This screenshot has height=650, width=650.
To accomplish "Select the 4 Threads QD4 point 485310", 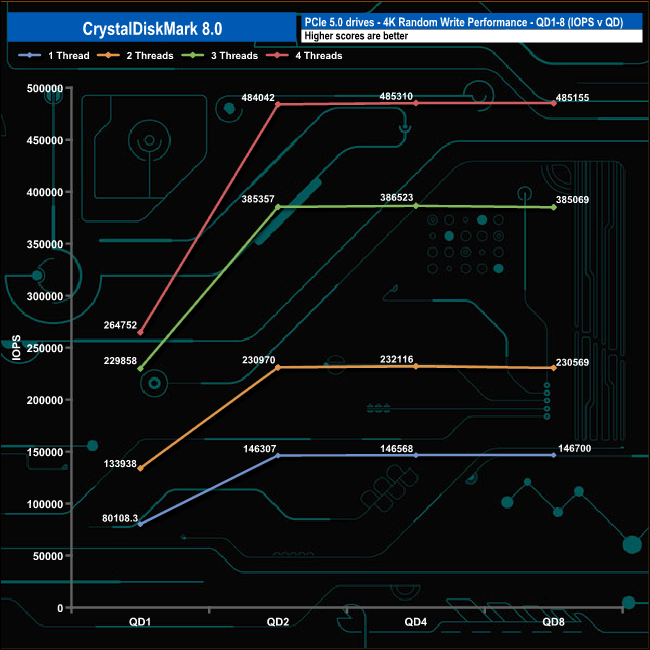I will pos(416,103).
